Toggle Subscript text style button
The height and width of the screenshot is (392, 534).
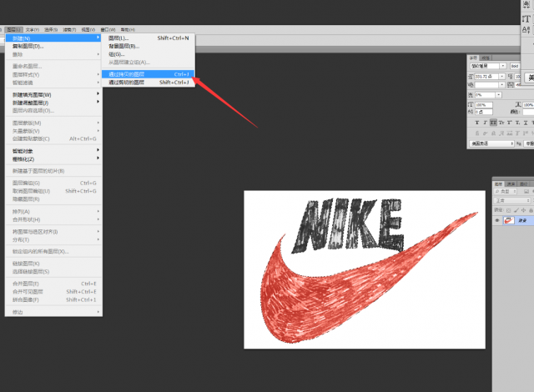click(517, 123)
